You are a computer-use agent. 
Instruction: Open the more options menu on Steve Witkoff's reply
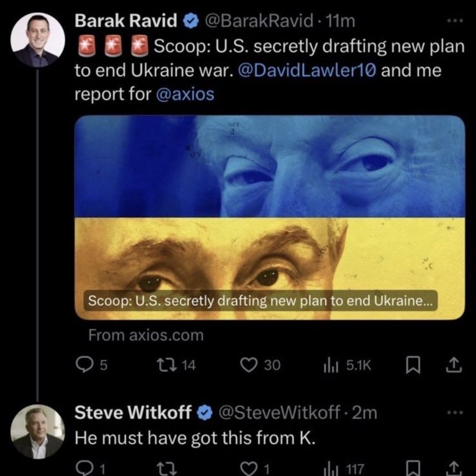[455, 413]
